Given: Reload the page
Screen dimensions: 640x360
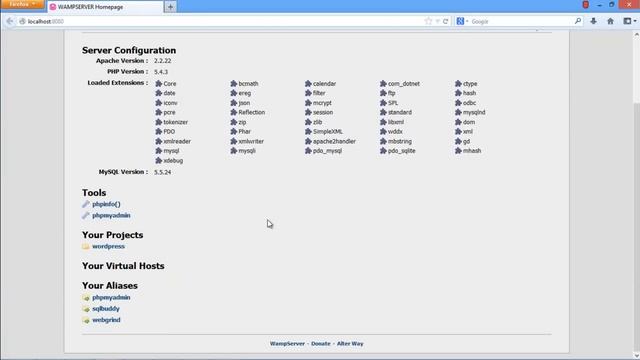Looking at the screenshot, I should click(445, 21).
